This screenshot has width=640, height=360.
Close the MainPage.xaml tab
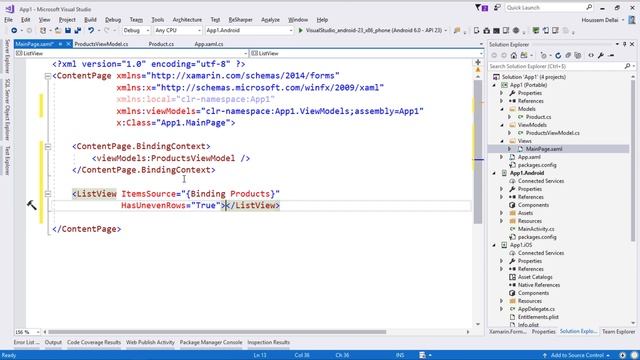click(68, 44)
